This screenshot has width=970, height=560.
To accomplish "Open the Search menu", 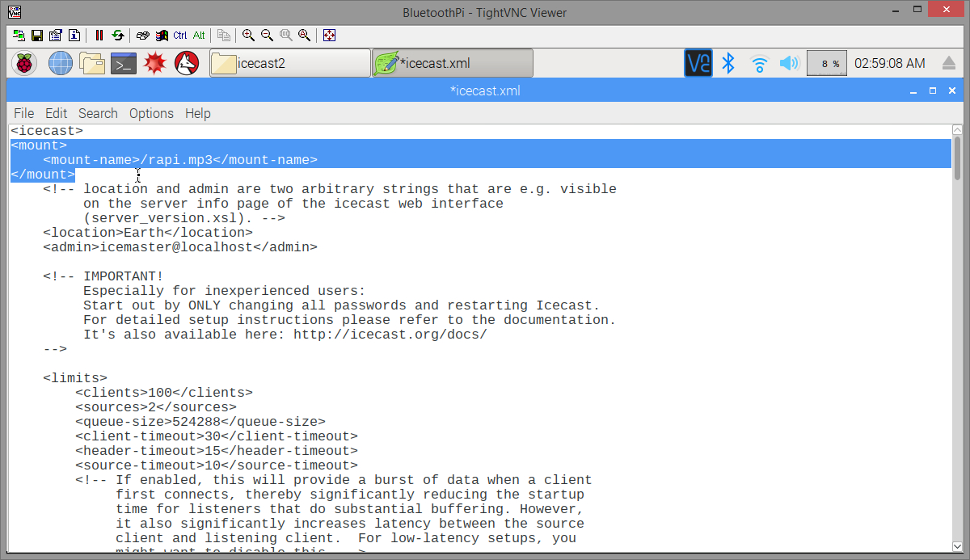I will 98,113.
